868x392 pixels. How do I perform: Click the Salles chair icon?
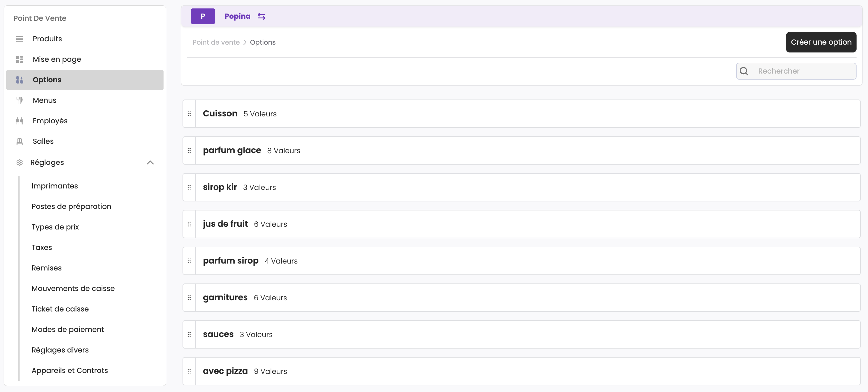click(20, 141)
